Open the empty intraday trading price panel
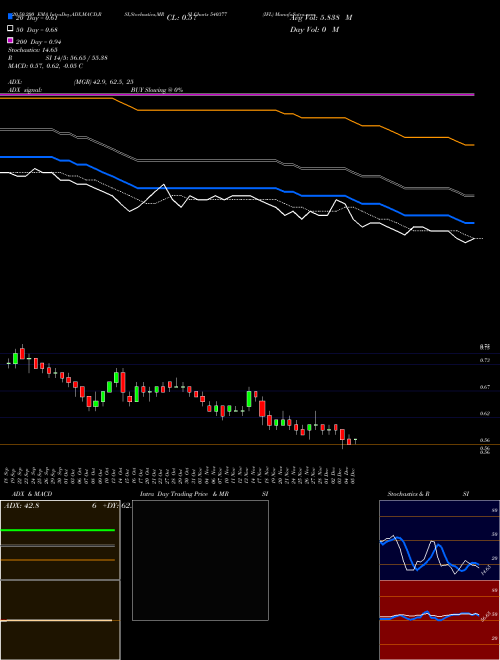The width and height of the screenshot is (500, 660). [x=200, y=560]
